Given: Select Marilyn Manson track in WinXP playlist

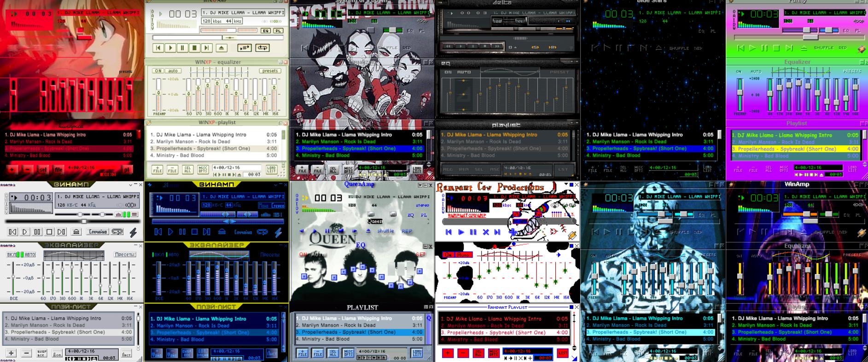Looking at the screenshot, I should [214, 142].
